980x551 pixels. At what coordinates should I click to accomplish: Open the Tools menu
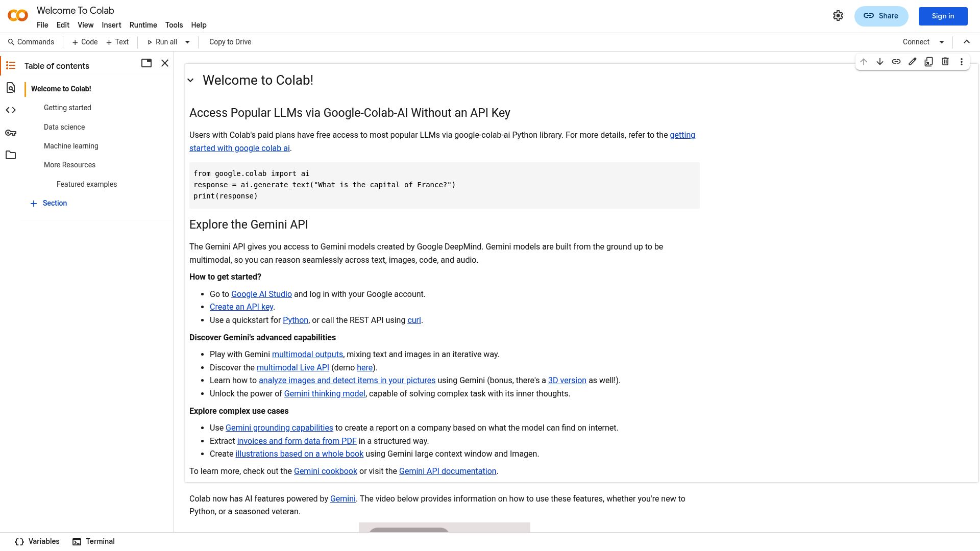(174, 25)
